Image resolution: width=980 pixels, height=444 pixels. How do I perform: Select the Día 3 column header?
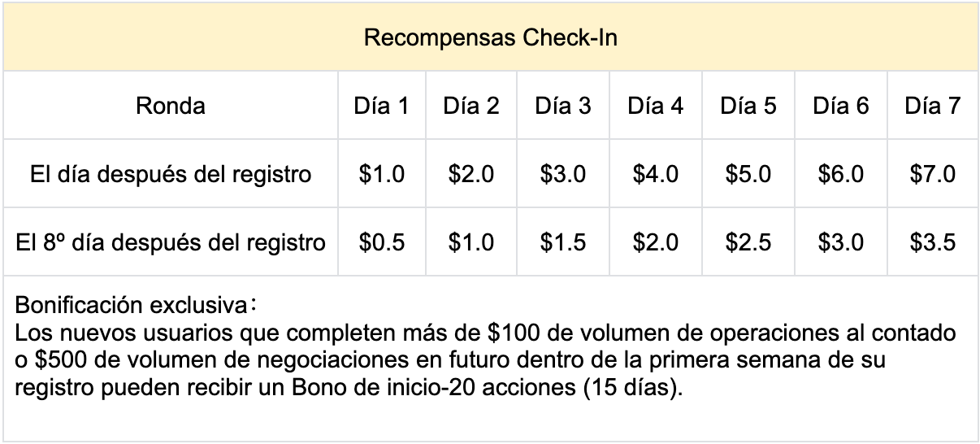563,106
